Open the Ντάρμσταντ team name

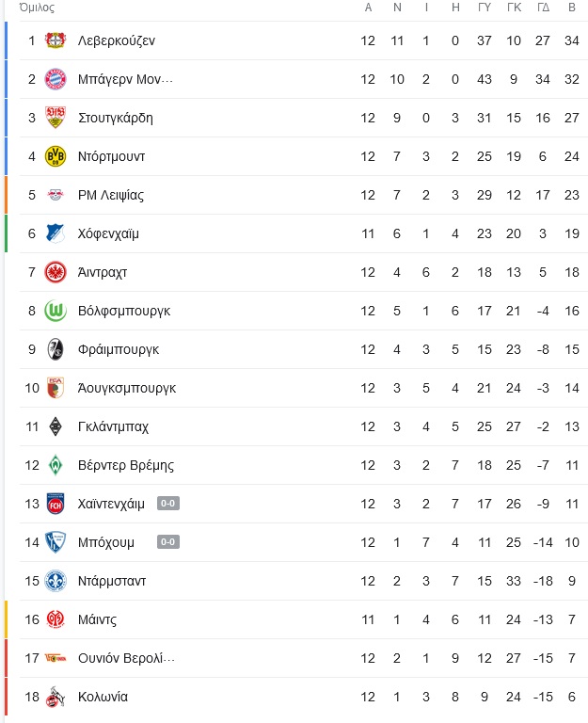point(112,581)
